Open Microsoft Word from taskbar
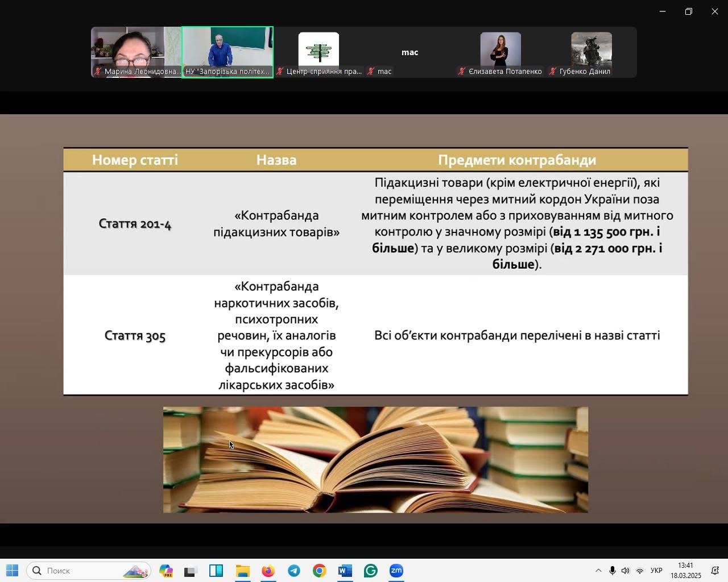Screen dimensions: 728x582 [x=345, y=571]
